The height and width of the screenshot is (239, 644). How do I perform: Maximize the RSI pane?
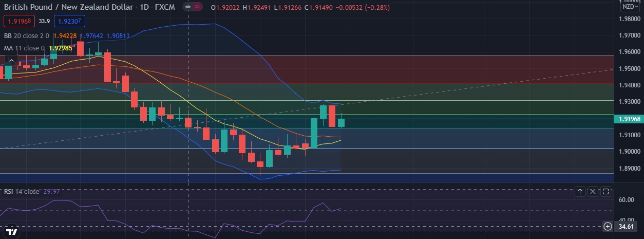point(605,191)
